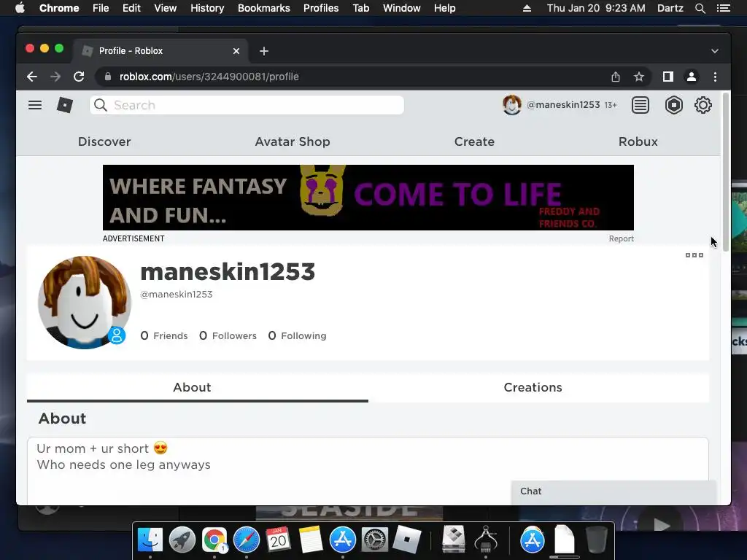Close the Profile - Roblox tab
Image resolution: width=747 pixels, height=560 pixels.
pos(236,51)
